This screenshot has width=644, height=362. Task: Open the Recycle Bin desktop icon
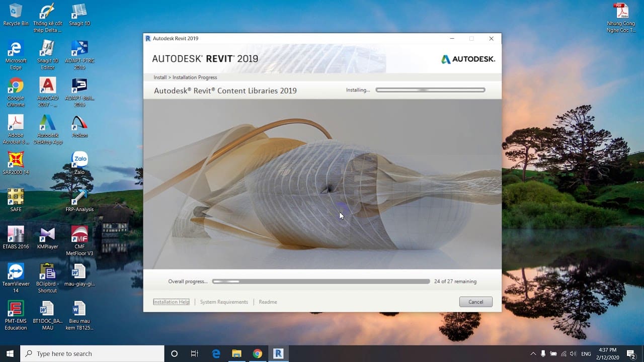click(16, 15)
